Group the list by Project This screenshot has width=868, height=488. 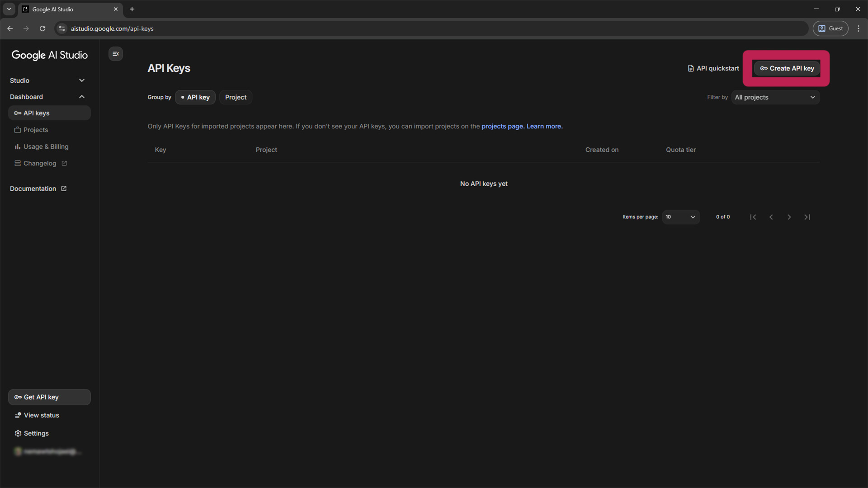point(236,97)
